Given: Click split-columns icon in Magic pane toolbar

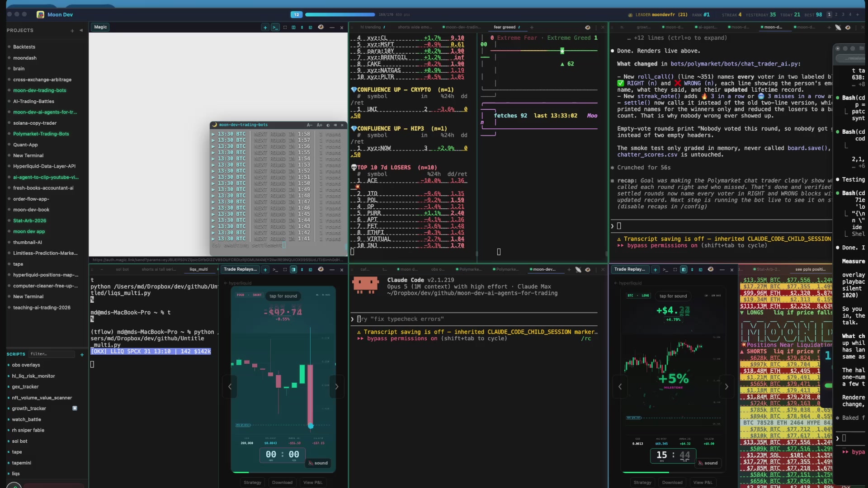Looking at the screenshot, I should click(293, 28).
